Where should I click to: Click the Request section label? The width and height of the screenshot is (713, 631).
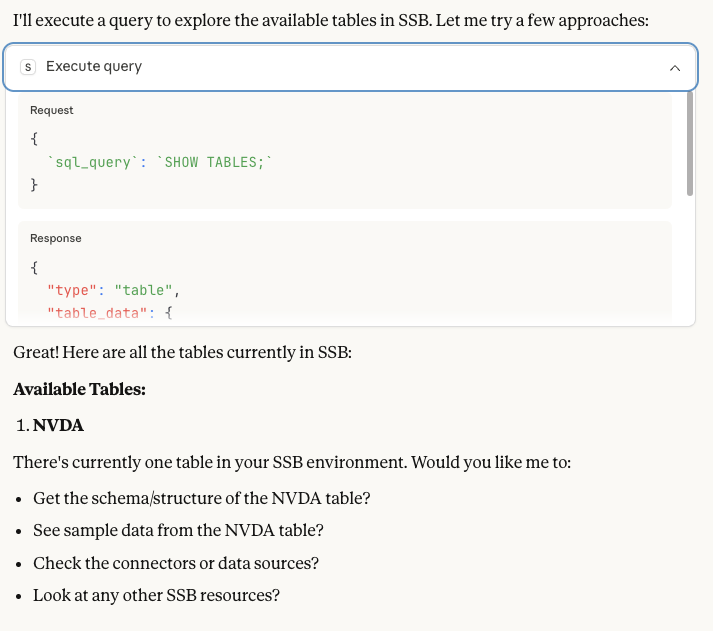tap(52, 110)
